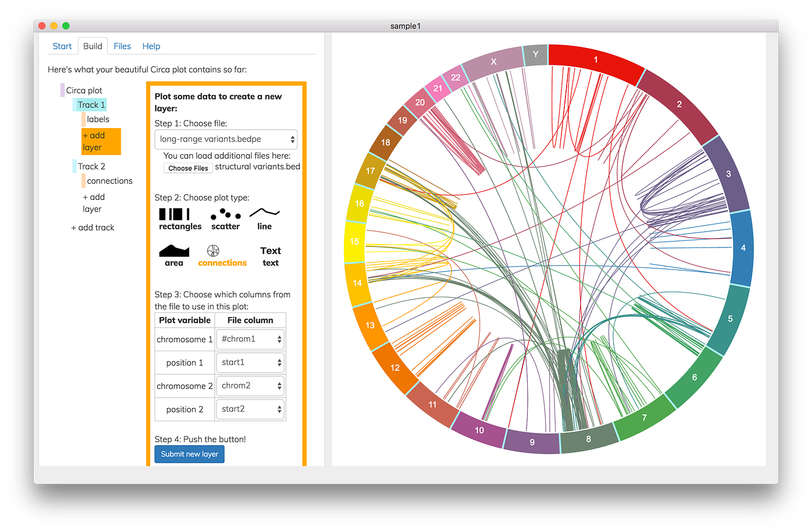Open the long-range variants.bedpe file dropdown
Viewport: 812px width, 532px height.
(226, 139)
